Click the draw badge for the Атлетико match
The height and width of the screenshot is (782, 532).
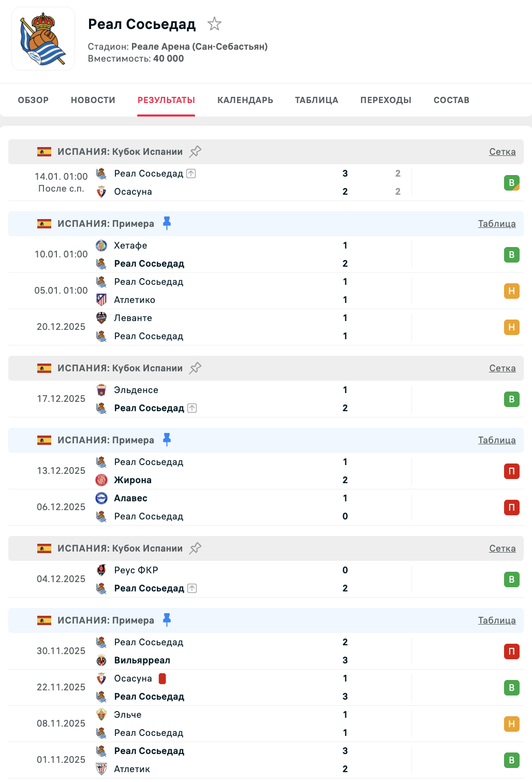511,291
